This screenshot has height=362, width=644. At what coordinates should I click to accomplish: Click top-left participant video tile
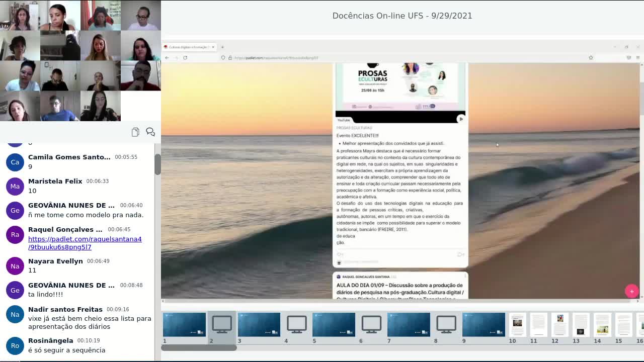point(20,16)
